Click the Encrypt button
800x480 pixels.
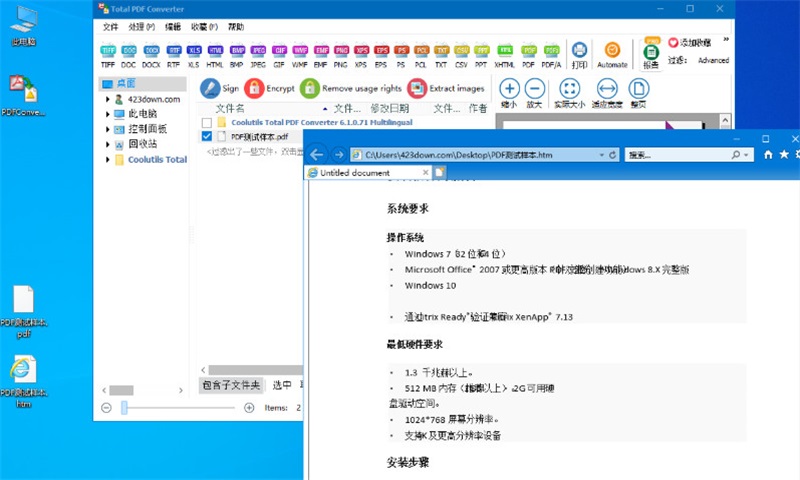coord(269,88)
